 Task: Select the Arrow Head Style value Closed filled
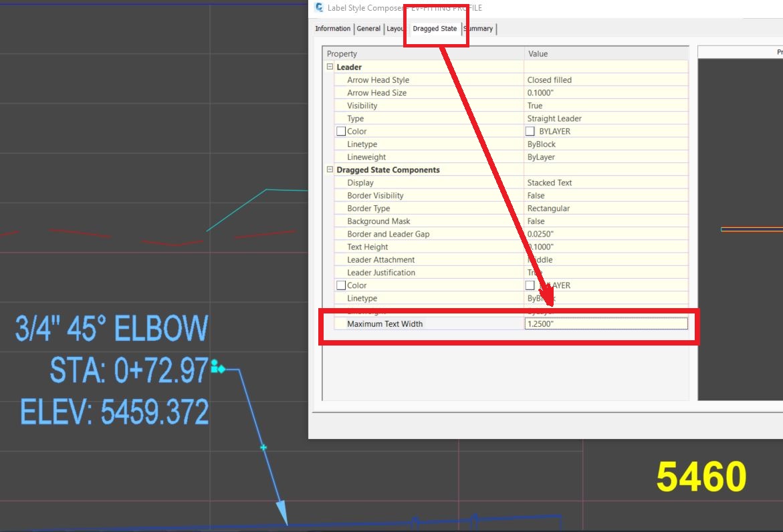[x=606, y=80]
